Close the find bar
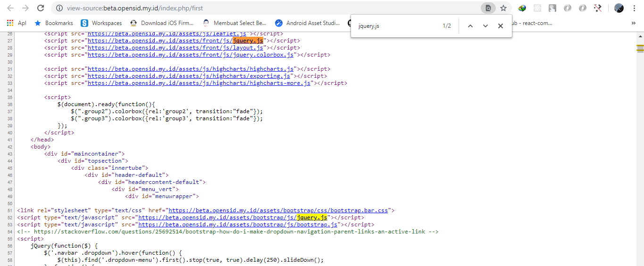 501,26
